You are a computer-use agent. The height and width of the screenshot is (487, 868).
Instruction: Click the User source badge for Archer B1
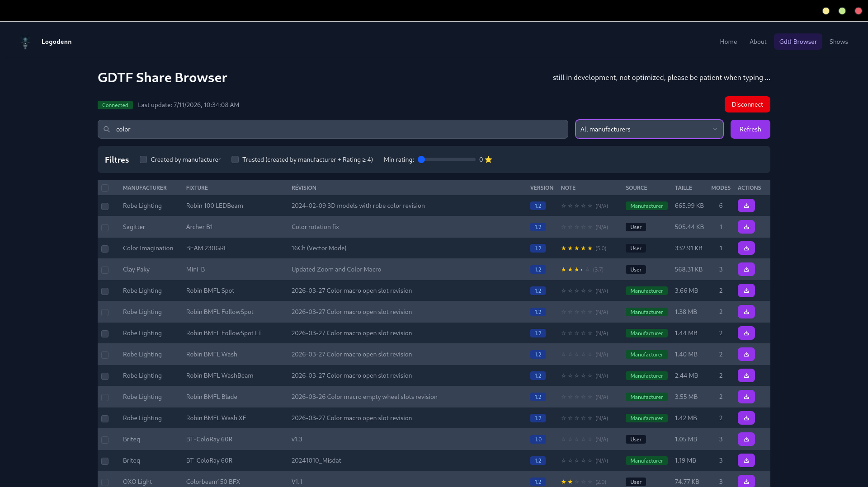coord(636,227)
